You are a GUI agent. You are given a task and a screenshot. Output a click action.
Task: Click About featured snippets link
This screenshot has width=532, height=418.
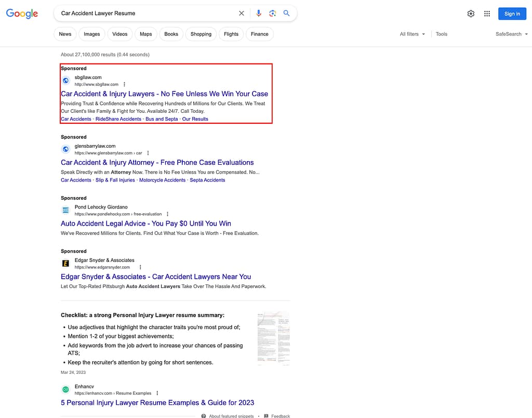click(231, 416)
